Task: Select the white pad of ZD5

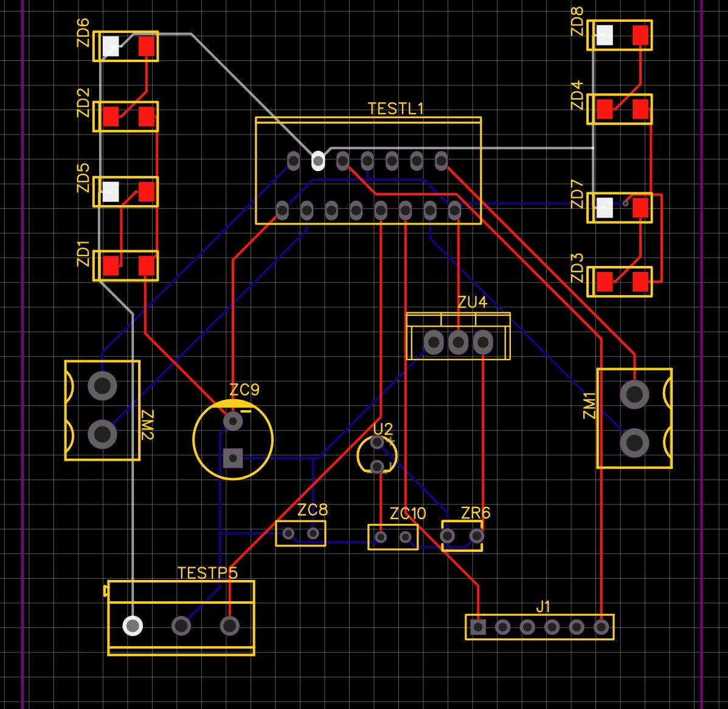Action: point(111,192)
